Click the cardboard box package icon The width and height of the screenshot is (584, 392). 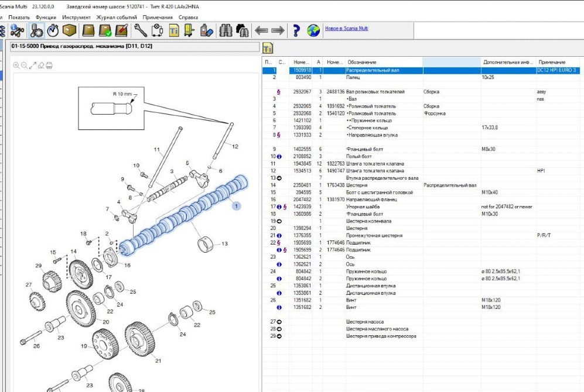70,30
